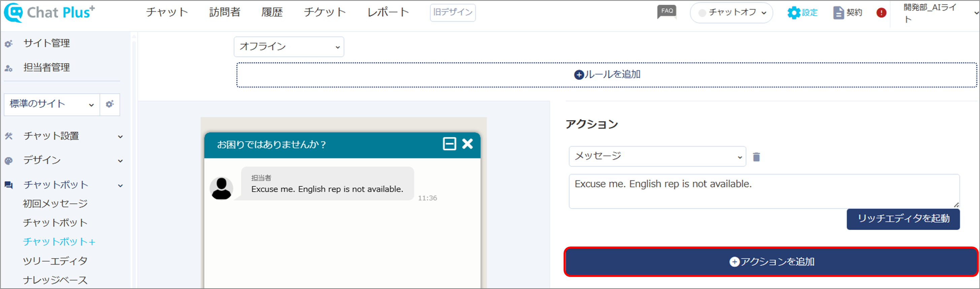980x289 pixels.
Task: Click the gear icon beside 標準のサイト
Action: pyautogui.click(x=110, y=104)
